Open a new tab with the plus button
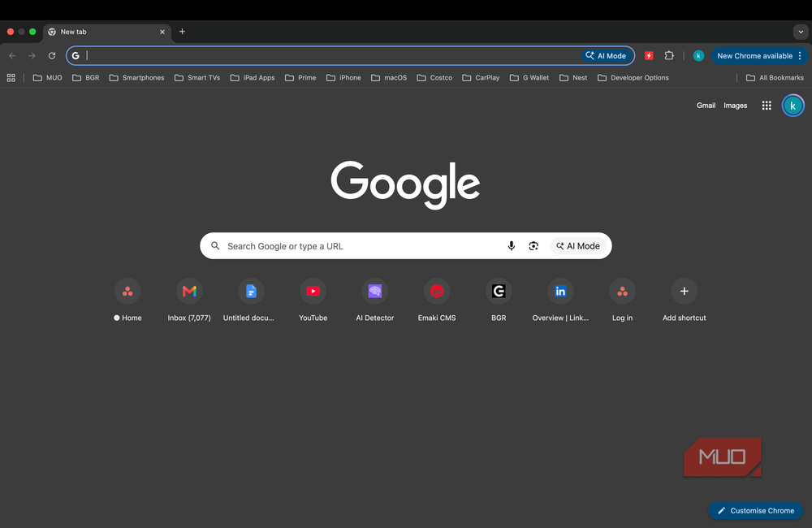812x528 pixels. [x=182, y=32]
